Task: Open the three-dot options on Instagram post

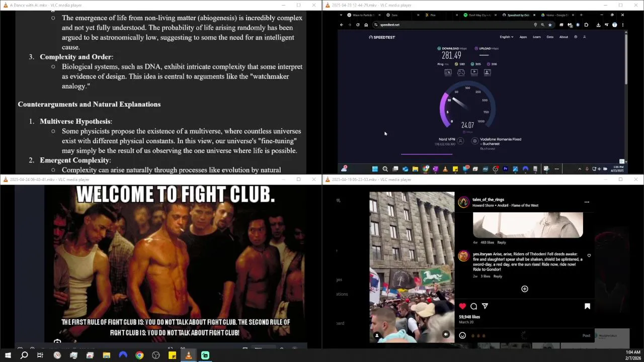Action: coord(587,202)
